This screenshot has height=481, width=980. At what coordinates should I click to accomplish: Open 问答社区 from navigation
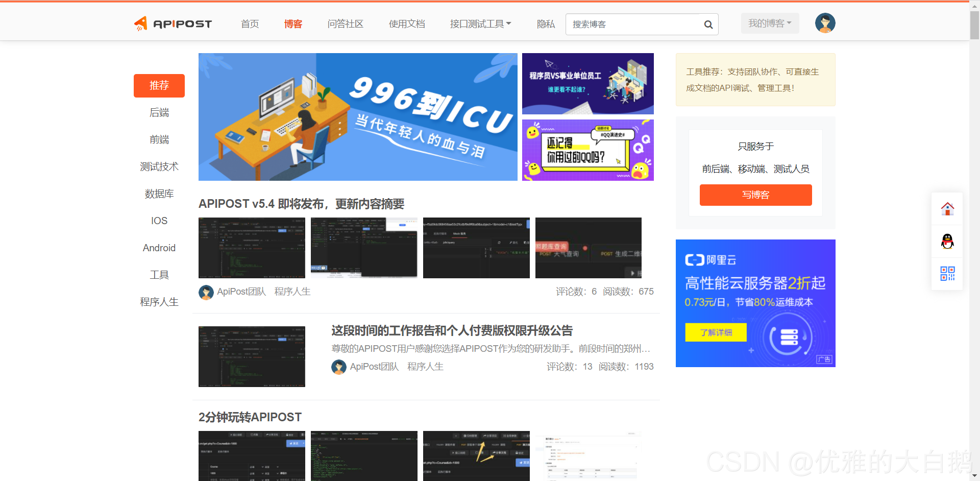[346, 24]
